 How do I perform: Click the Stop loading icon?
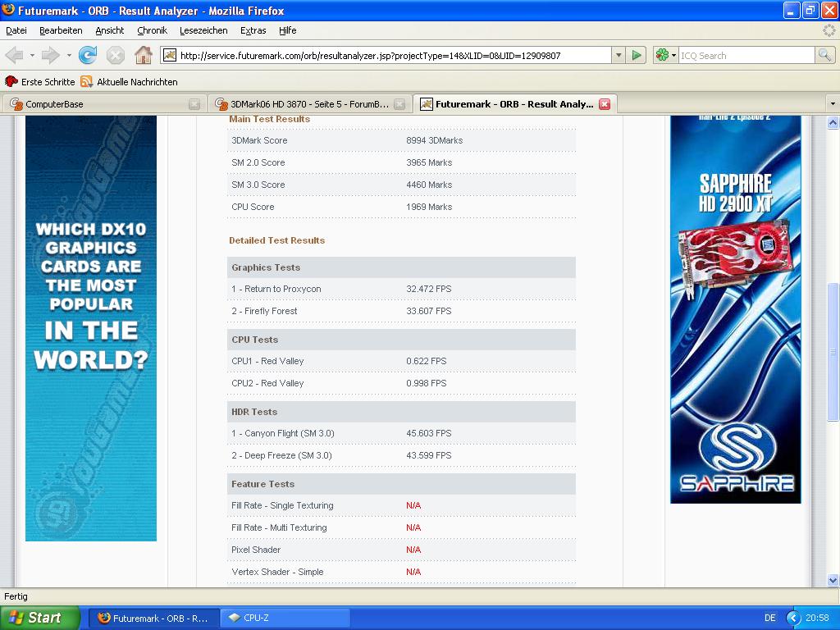[x=115, y=55]
